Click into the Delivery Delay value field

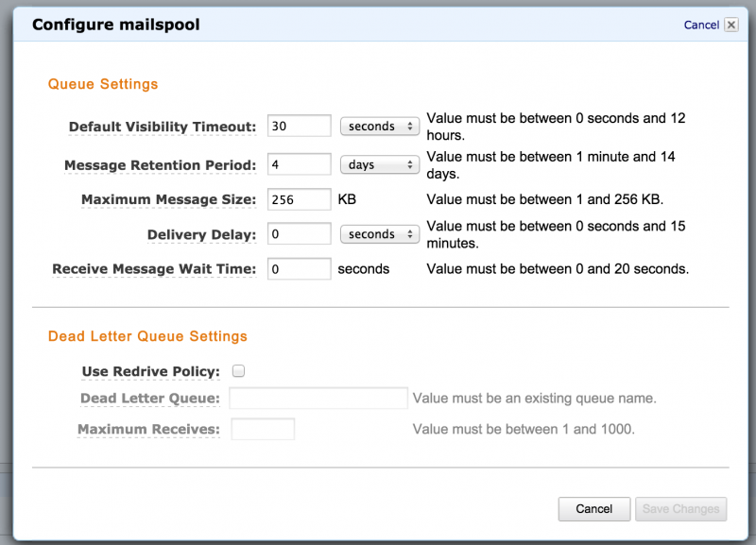(299, 234)
